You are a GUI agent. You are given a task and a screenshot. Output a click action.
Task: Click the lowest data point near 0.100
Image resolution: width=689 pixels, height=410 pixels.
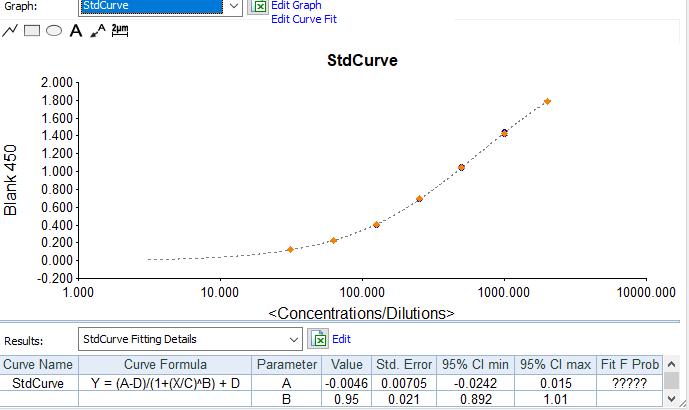pyautogui.click(x=290, y=250)
